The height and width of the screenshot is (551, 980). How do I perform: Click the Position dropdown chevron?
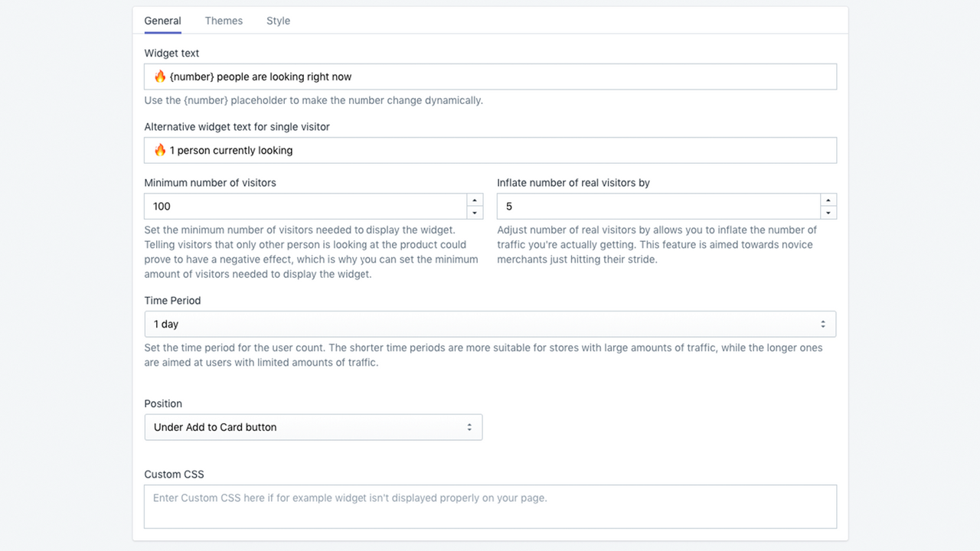[x=470, y=427]
